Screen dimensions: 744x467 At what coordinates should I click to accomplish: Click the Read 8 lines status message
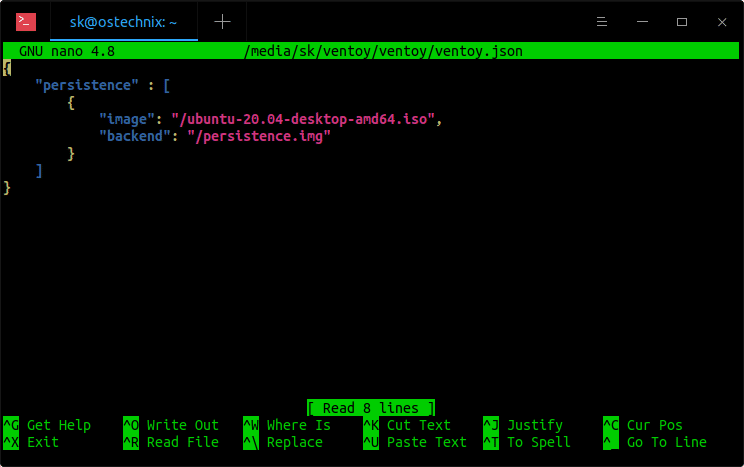point(371,408)
